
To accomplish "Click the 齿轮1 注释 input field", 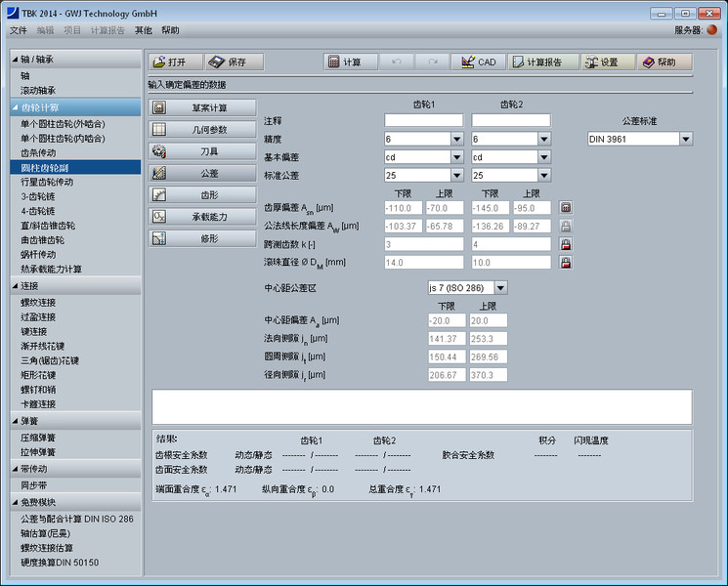I will pyautogui.click(x=423, y=120).
